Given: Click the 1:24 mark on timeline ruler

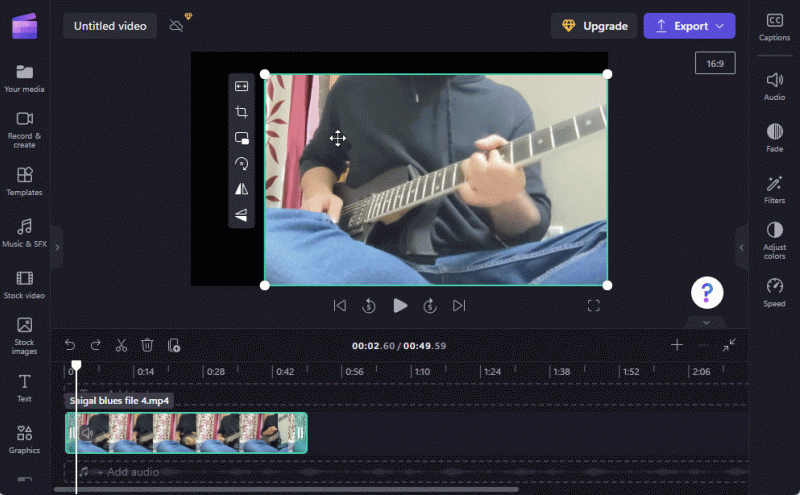Looking at the screenshot, I should pos(492,372).
